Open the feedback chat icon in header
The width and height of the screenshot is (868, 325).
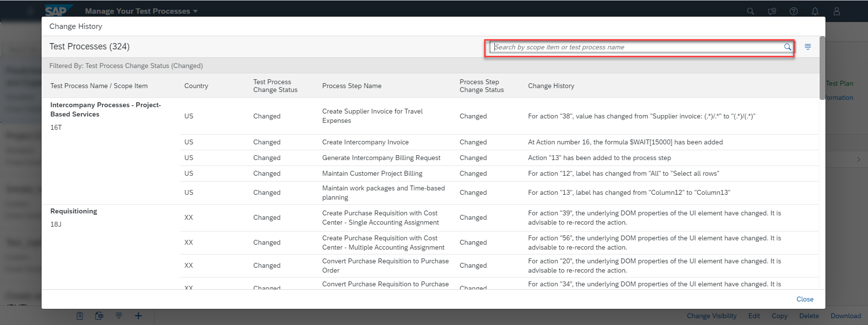point(772,11)
